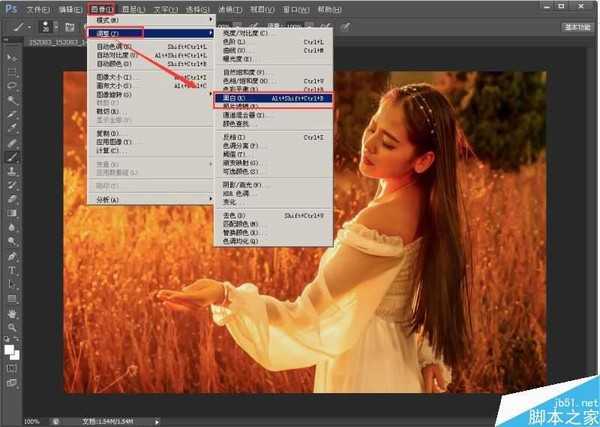
Task: Select the Zoom magnifier tool
Action: tap(13, 327)
